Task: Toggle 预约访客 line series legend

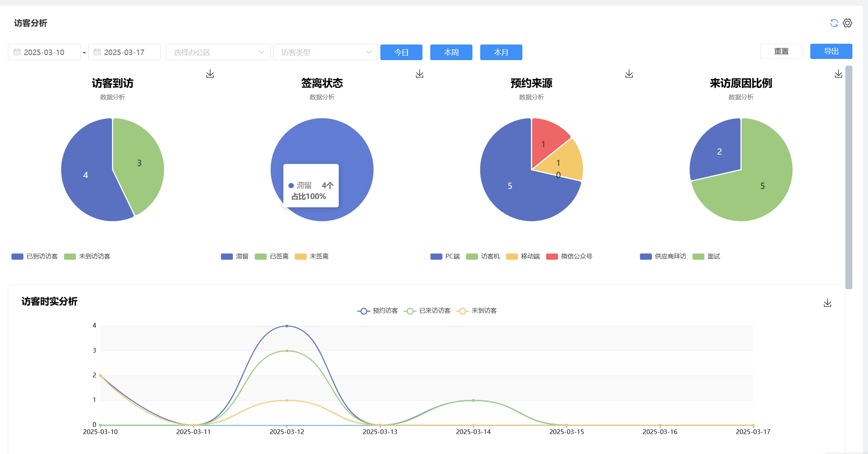Action: click(378, 311)
